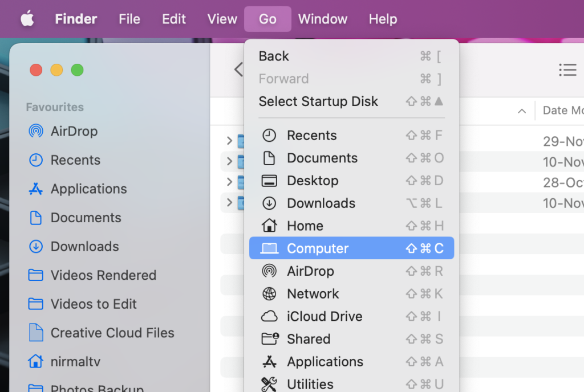The width and height of the screenshot is (584, 392).
Task: Click the 29-Nov date cell
Action: click(x=563, y=141)
